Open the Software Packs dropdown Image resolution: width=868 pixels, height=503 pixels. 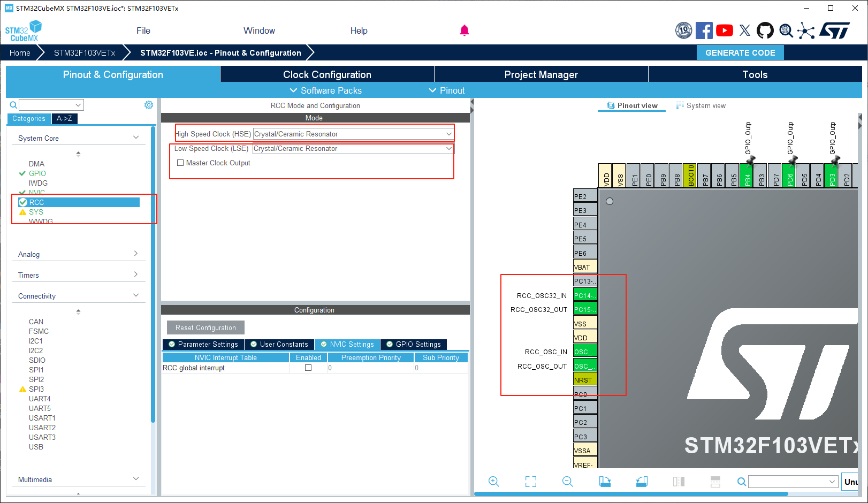(325, 90)
